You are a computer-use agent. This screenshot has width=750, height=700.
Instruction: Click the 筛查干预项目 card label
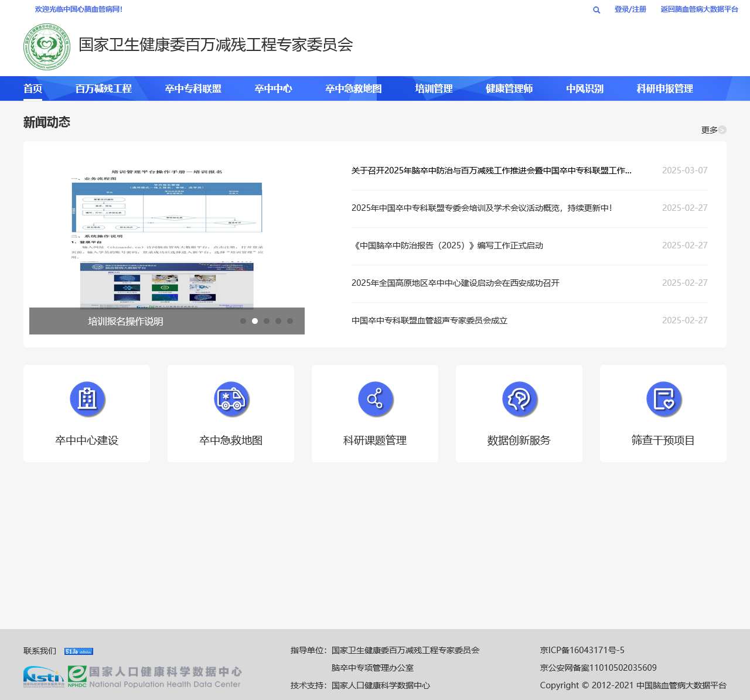point(664,441)
